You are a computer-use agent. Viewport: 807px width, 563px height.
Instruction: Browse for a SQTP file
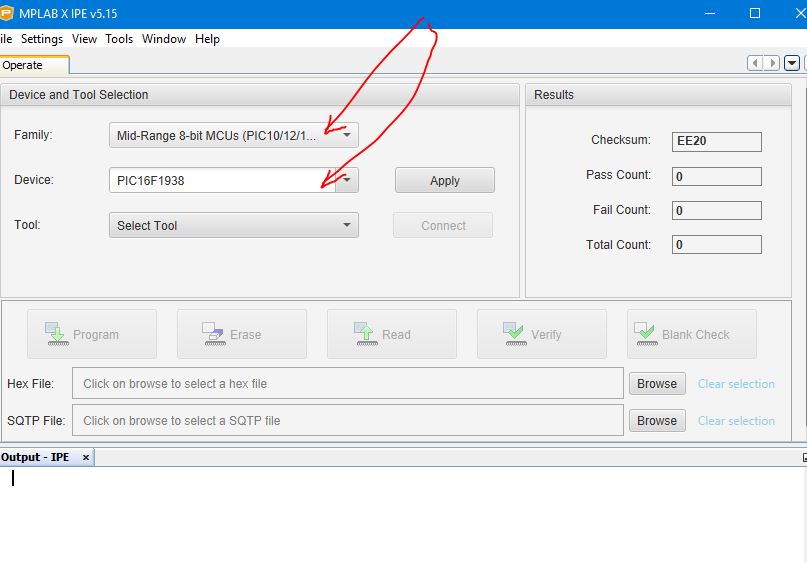point(657,421)
